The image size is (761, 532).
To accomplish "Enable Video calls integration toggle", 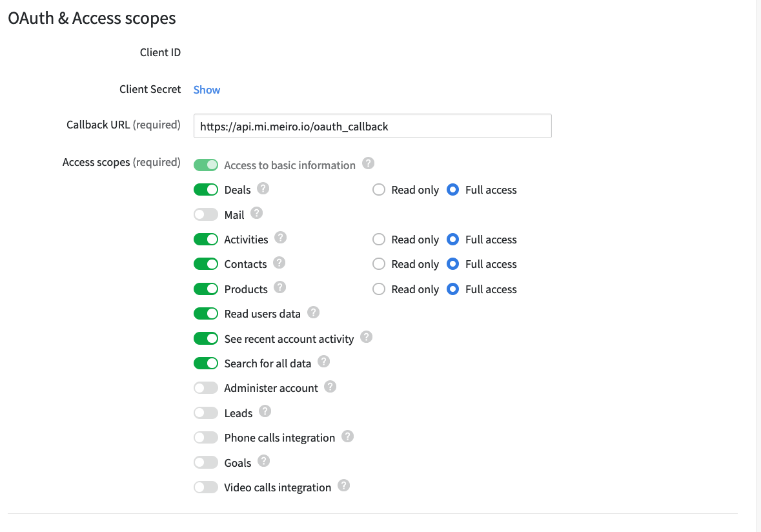I will 206,487.
